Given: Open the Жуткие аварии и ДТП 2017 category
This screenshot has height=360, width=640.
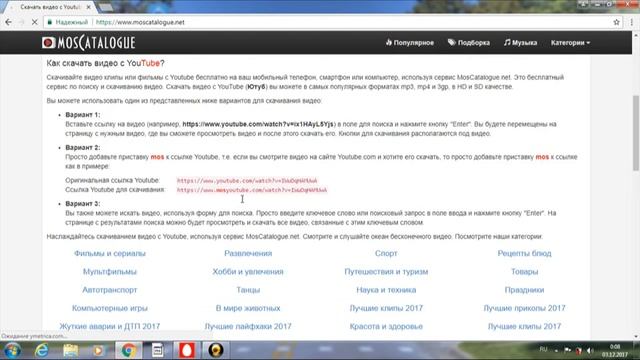Looking at the screenshot, I should [109, 327].
